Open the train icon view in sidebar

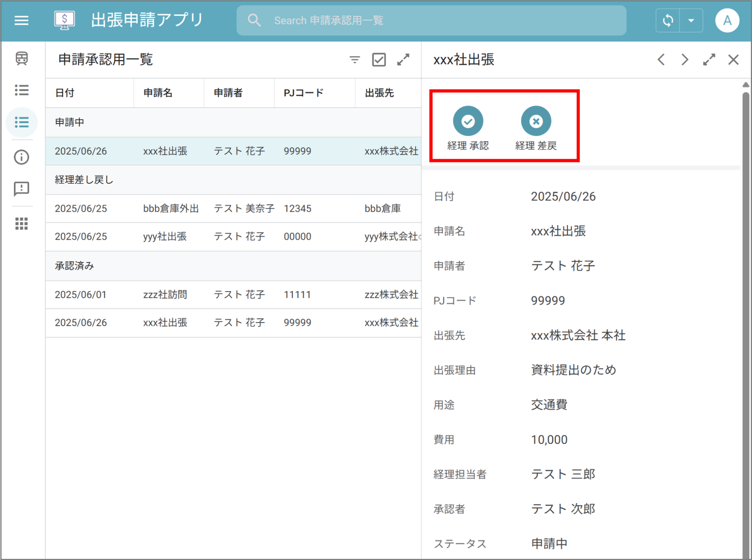(x=22, y=58)
